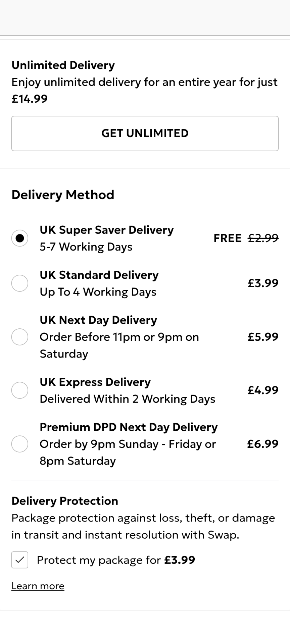This screenshot has width=290, height=644.
Task: Choose the UK Next Day Delivery radio button
Action: click(20, 337)
